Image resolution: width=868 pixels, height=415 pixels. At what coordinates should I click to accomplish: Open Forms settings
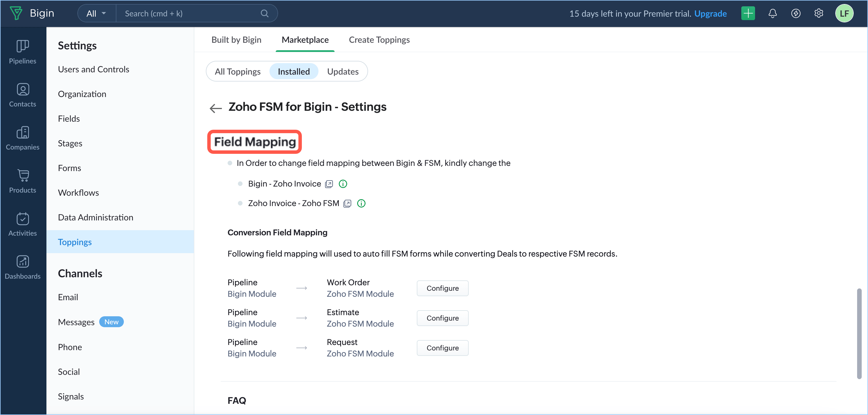click(x=69, y=168)
